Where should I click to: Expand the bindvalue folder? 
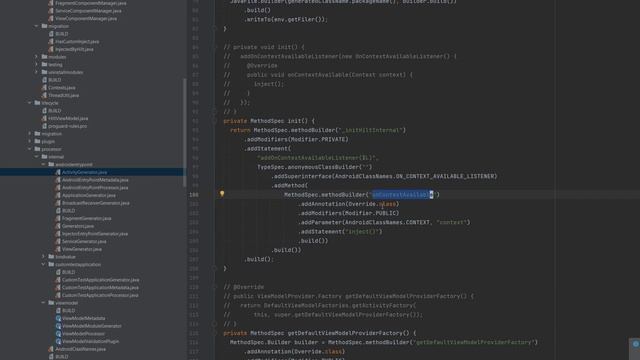(44, 257)
